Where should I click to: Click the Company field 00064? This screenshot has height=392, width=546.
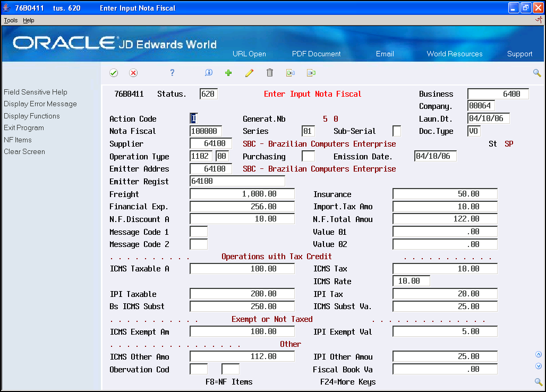481,106
